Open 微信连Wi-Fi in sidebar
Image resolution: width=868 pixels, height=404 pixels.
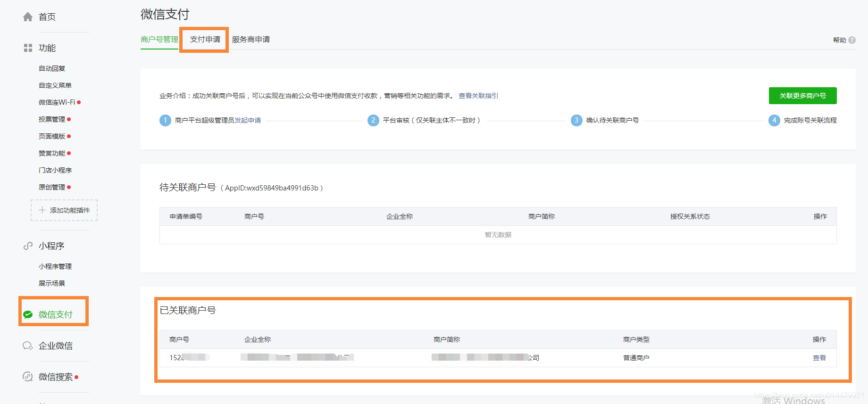57,102
